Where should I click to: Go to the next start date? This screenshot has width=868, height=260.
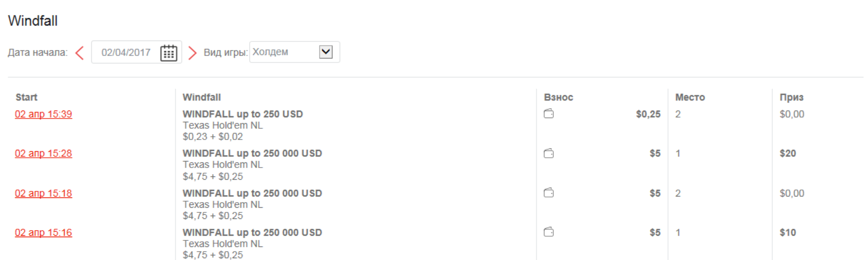(192, 53)
